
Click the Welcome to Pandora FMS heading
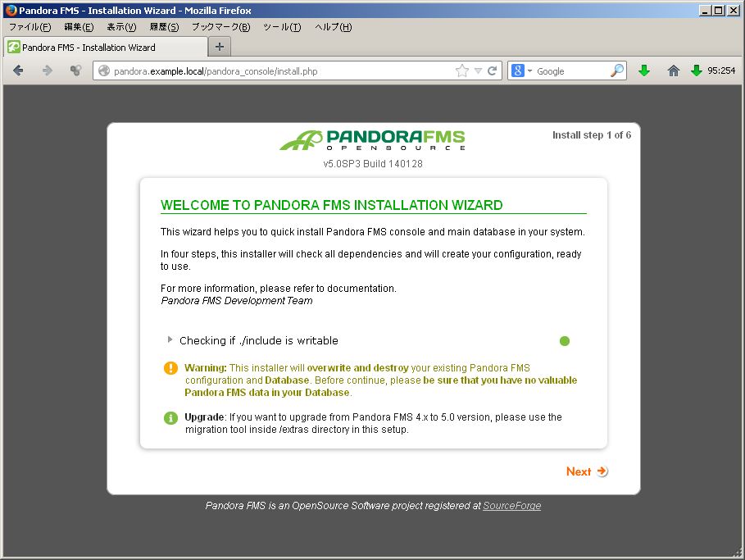point(332,205)
